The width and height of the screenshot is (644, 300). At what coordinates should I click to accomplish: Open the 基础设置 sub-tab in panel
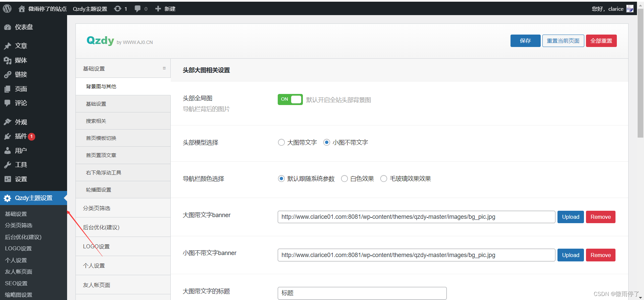tap(123, 104)
